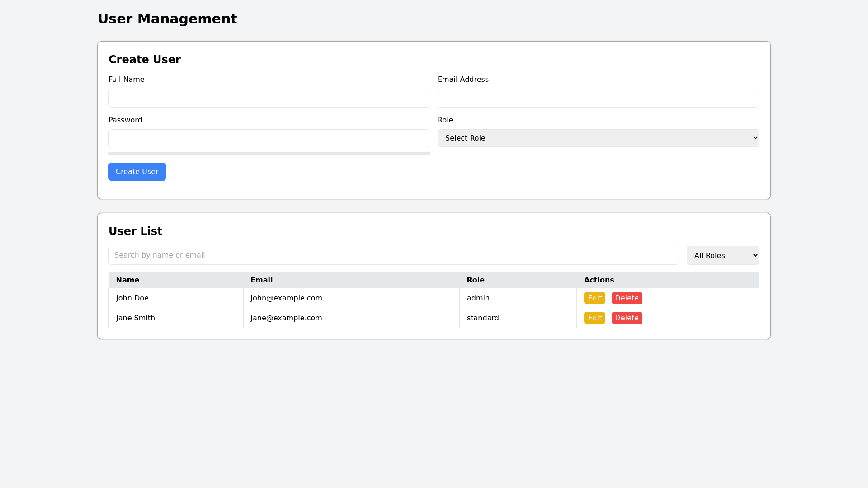Viewport: 868px width, 488px height.
Task: Click the password strength bar
Action: pos(269,154)
